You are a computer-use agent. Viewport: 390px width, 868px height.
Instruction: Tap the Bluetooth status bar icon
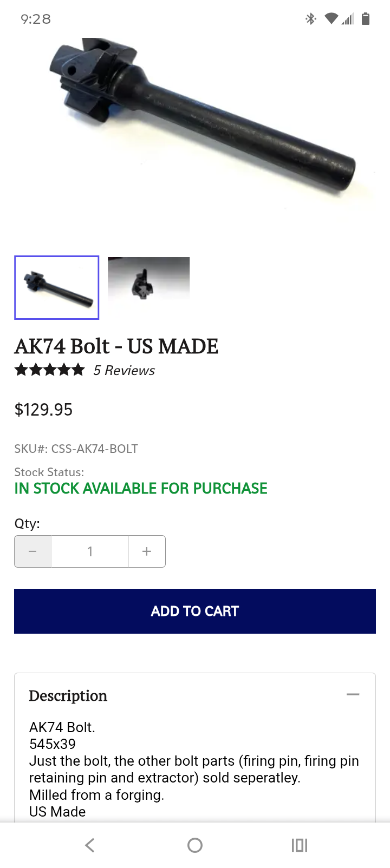coord(310,19)
